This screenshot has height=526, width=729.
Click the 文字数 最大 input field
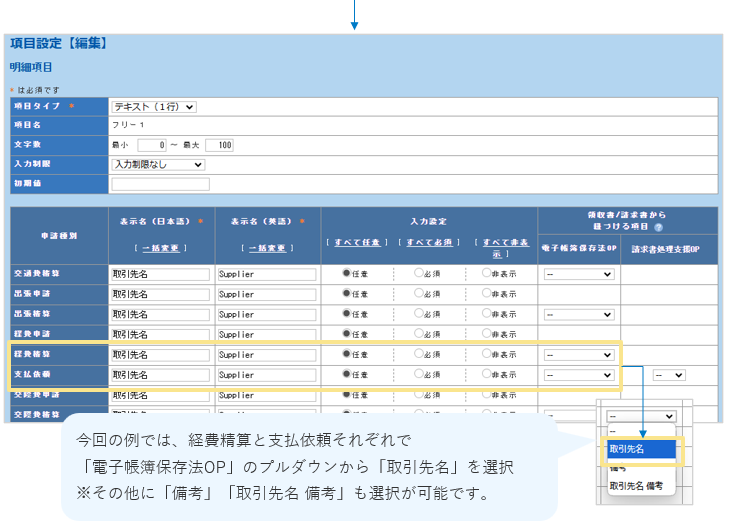coord(219,145)
